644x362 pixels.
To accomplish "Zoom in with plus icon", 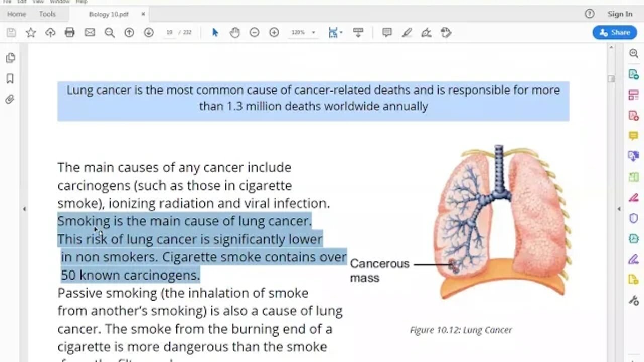I will [274, 33].
